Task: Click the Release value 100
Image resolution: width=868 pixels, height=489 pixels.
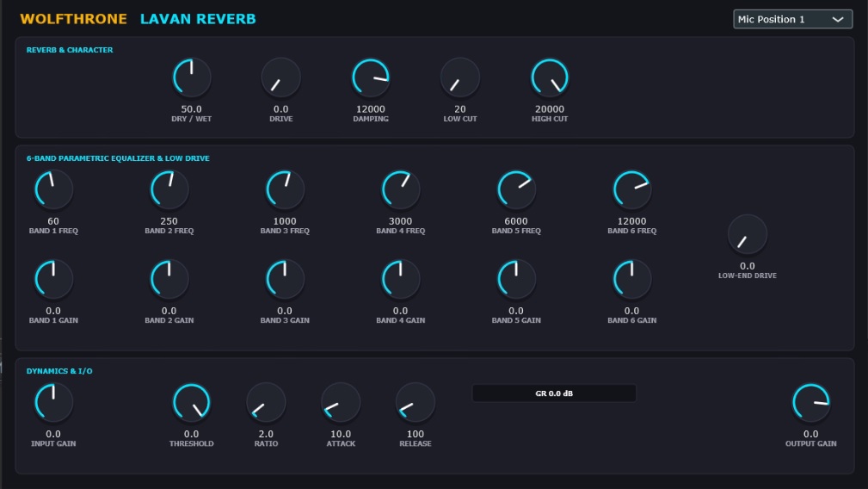Action: (x=416, y=434)
